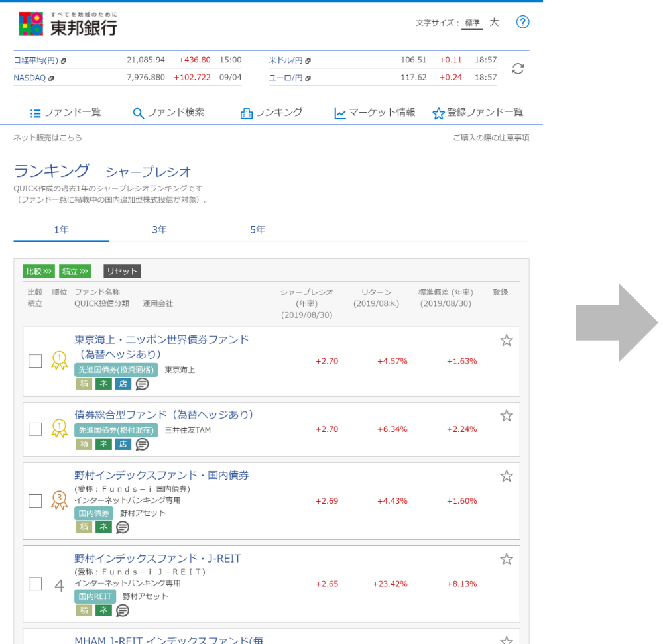Open MHAM J-REIT インデックスファンド fund page
Image resolution: width=663 pixels, height=644 pixels.
pos(168,640)
